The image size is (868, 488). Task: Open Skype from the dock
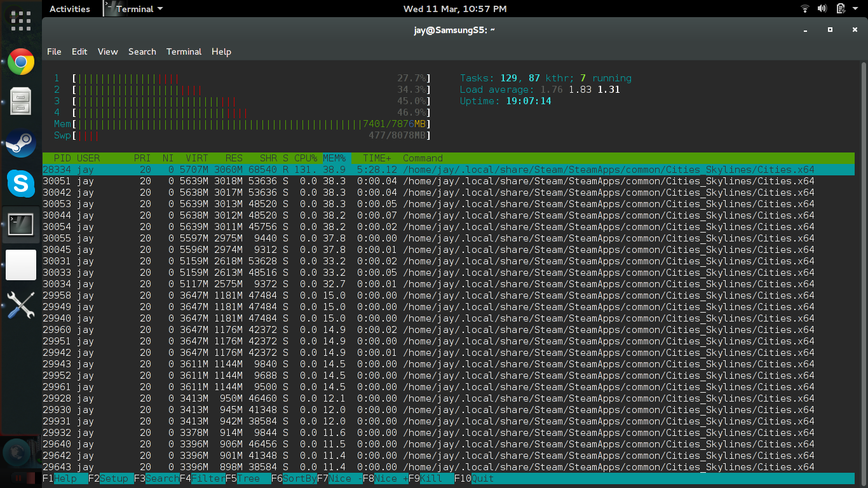coord(21,184)
